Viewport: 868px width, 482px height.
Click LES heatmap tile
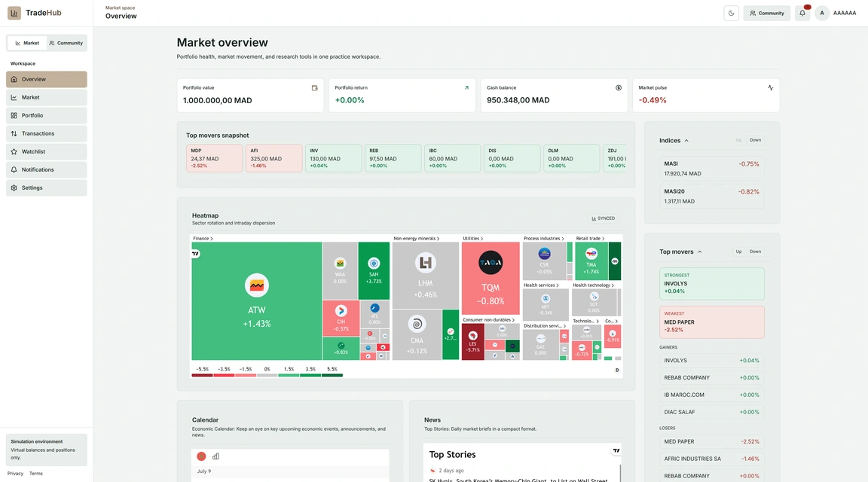pos(472,342)
